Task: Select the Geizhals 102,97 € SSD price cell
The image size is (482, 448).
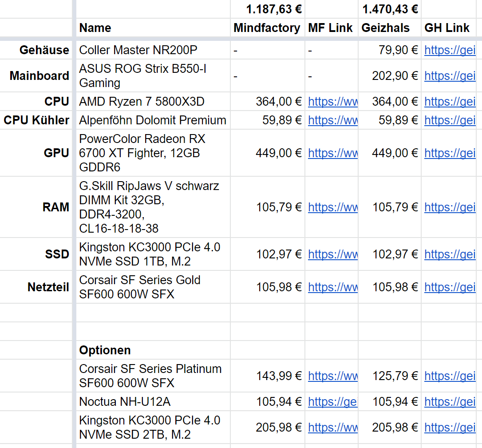Action: click(390, 254)
